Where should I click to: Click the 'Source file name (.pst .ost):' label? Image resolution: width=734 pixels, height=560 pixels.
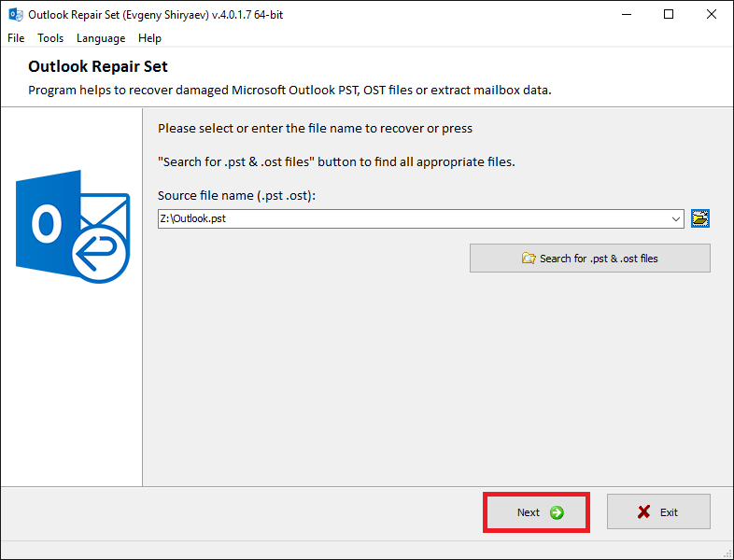coord(236,196)
